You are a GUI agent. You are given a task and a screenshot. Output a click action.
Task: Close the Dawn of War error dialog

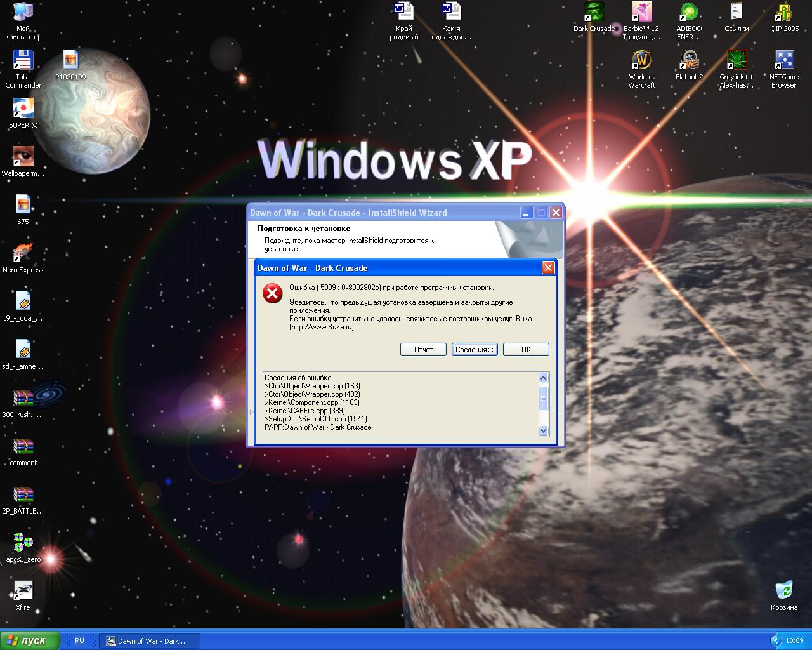tap(548, 268)
